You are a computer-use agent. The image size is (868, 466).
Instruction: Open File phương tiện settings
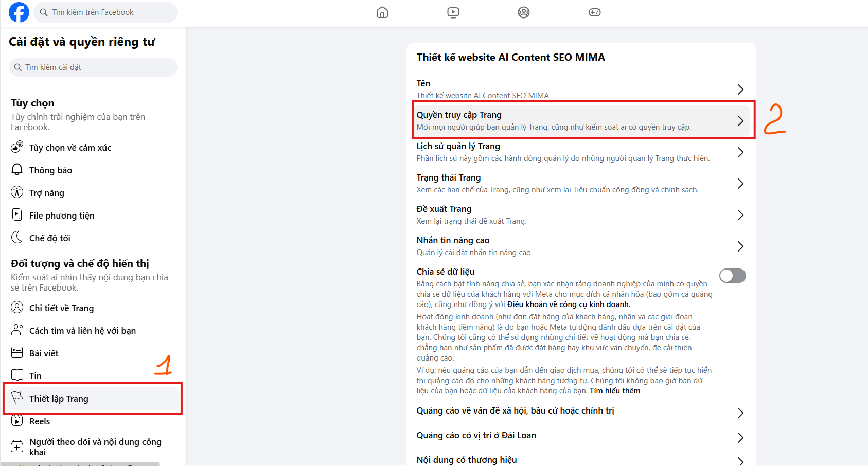coord(62,216)
